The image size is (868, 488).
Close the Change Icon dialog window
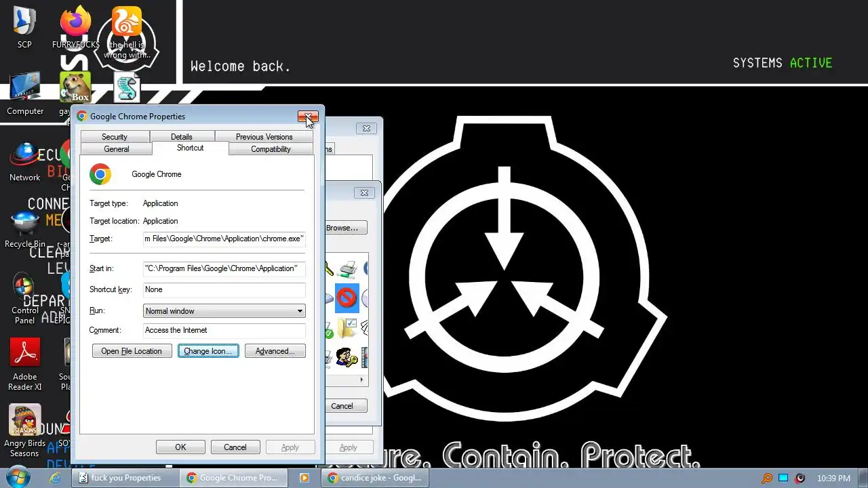(364, 192)
